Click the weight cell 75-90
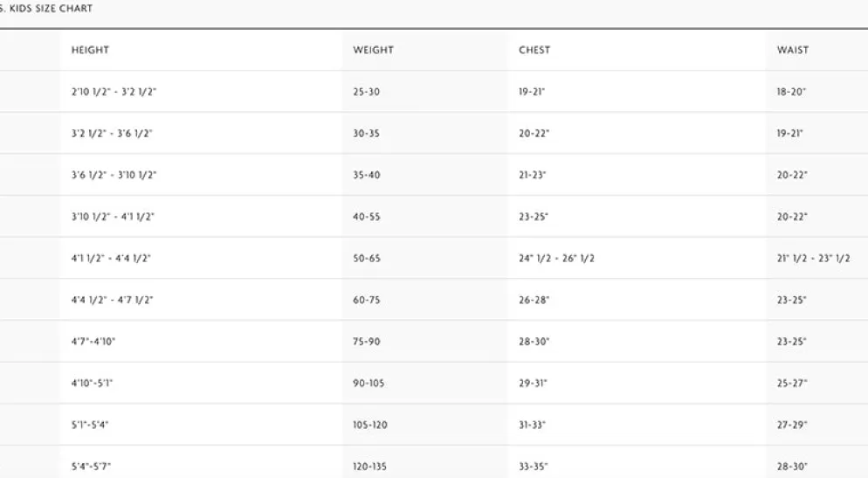 (367, 342)
